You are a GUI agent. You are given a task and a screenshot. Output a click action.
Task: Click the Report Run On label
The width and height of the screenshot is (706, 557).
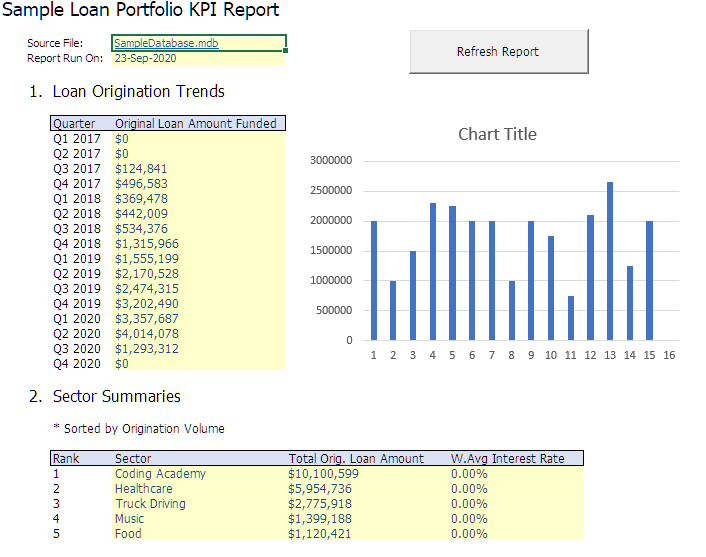click(x=65, y=58)
